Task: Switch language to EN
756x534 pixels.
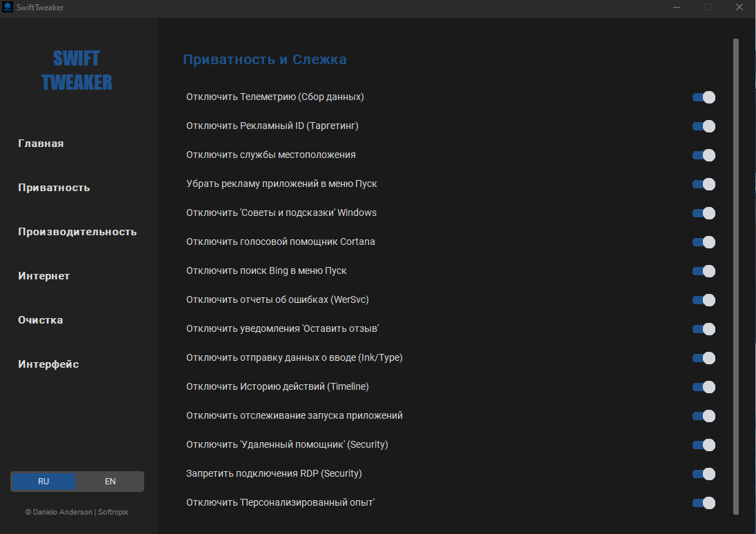Action: click(x=110, y=482)
